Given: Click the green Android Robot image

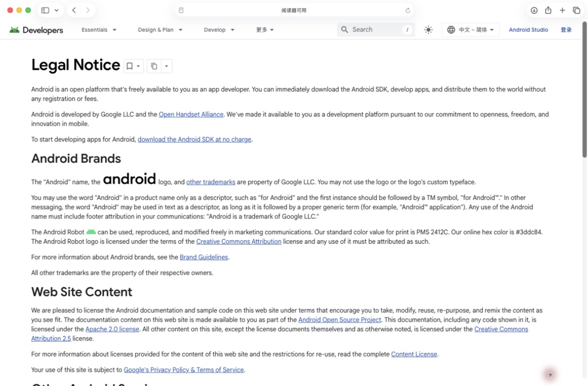Looking at the screenshot, I should point(91,232).
